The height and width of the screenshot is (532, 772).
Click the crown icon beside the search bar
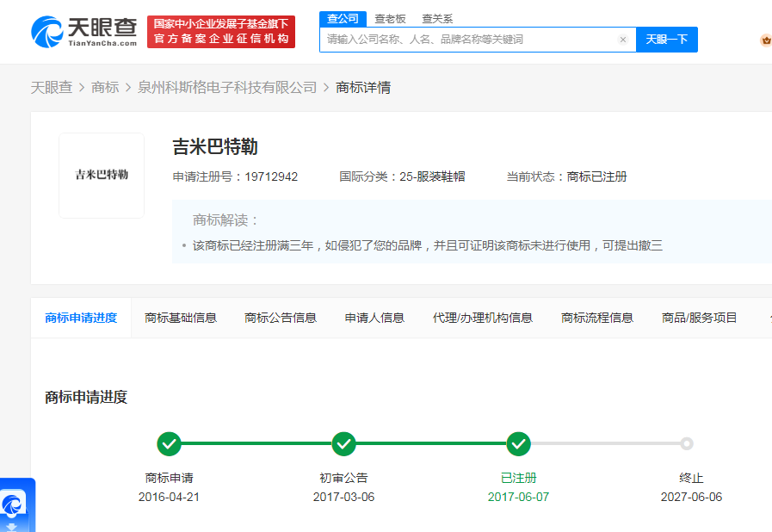point(766,40)
